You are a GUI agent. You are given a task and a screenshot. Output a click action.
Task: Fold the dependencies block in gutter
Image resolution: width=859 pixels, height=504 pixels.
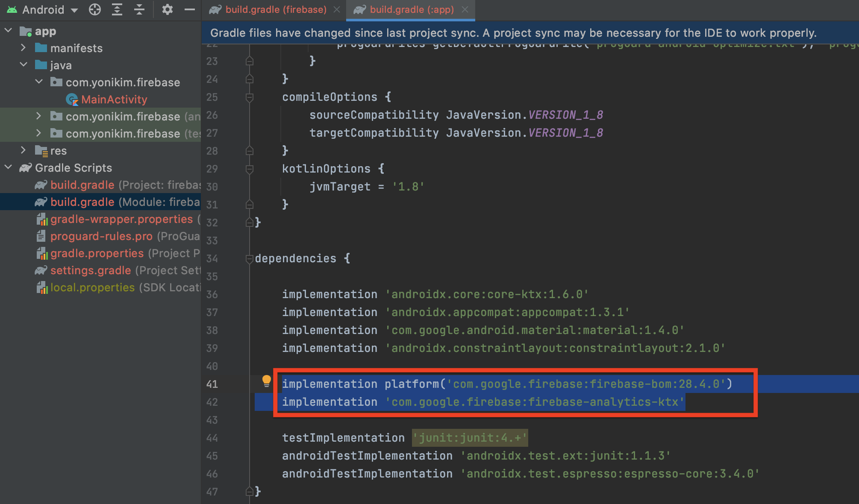250,258
